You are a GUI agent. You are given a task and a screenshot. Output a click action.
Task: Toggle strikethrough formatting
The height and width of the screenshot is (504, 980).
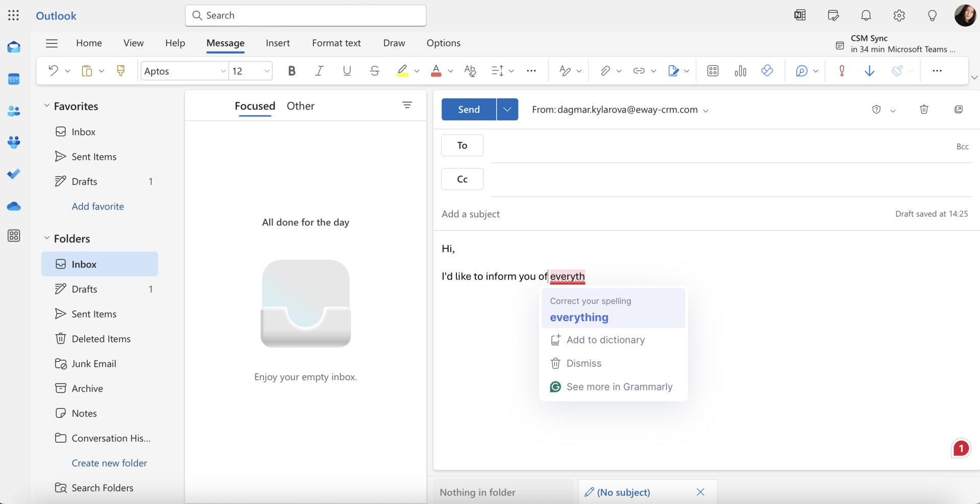pyautogui.click(x=375, y=70)
